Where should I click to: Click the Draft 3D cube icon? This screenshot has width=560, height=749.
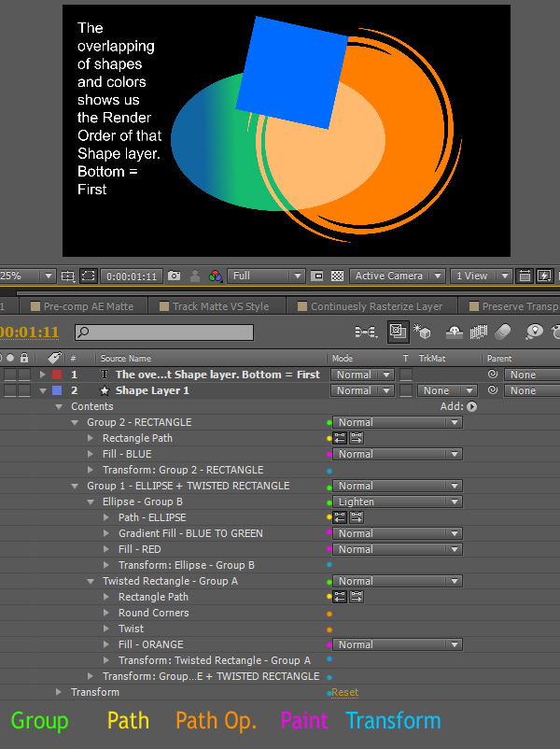pyautogui.click(x=421, y=332)
